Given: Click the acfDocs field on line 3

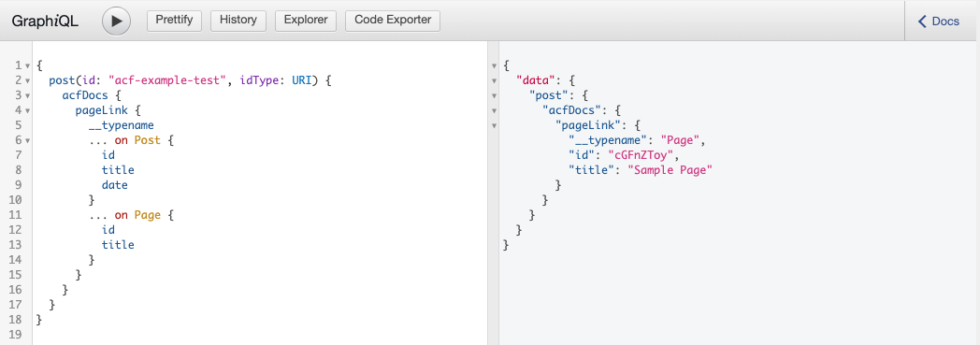Looking at the screenshot, I should tap(85, 95).
